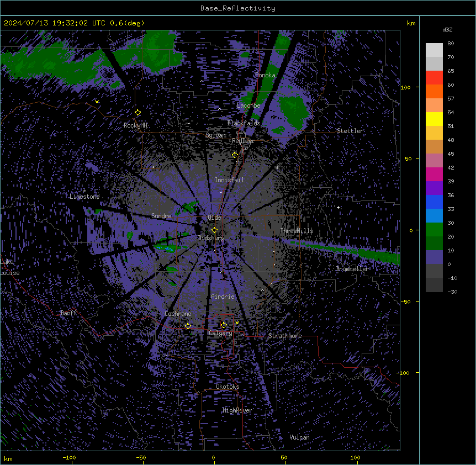The width and height of the screenshot is (476, 465).
Task: Click the dBZ legend heading
Action: pyautogui.click(x=447, y=30)
